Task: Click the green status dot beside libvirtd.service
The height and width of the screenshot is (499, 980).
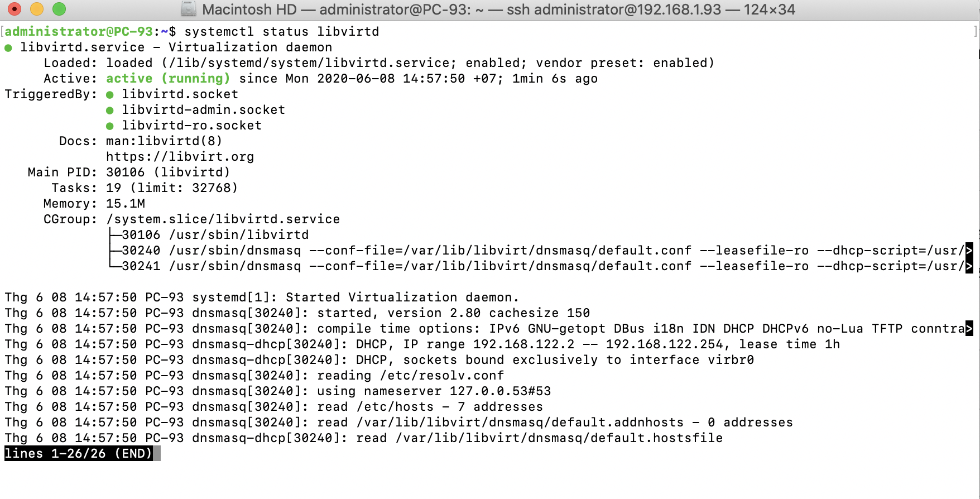Action: pos(8,48)
